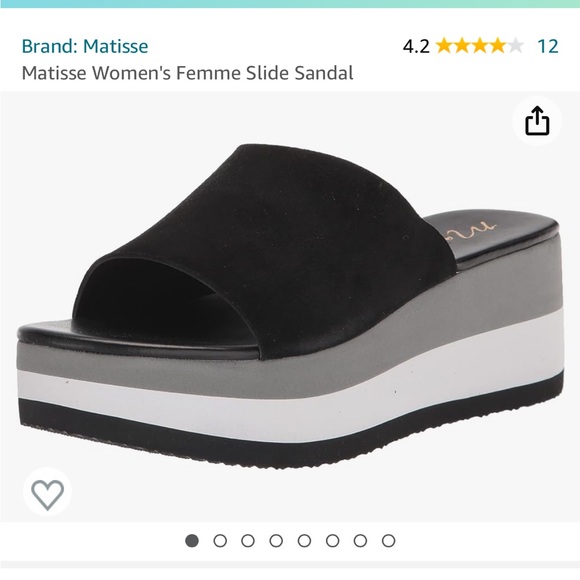Image resolution: width=580 pixels, height=580 pixels.
Task: Show the fourth product image dot
Action: [276, 541]
